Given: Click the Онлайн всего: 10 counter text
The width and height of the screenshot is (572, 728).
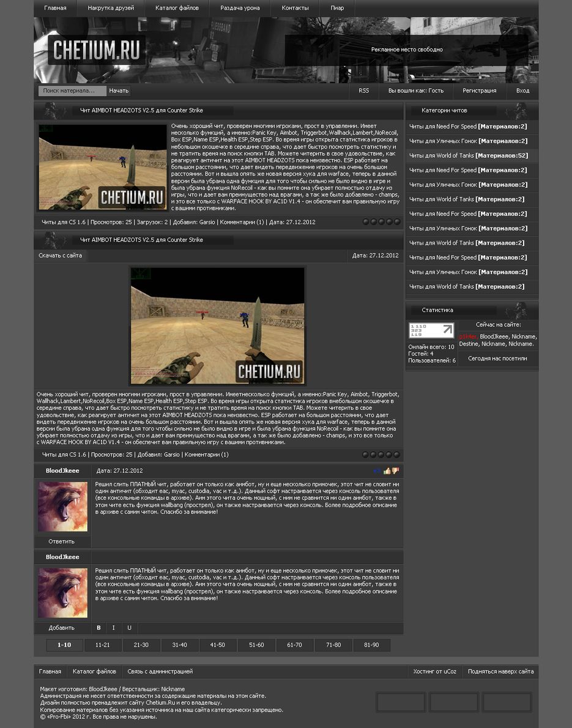Looking at the screenshot, I should coord(431,347).
